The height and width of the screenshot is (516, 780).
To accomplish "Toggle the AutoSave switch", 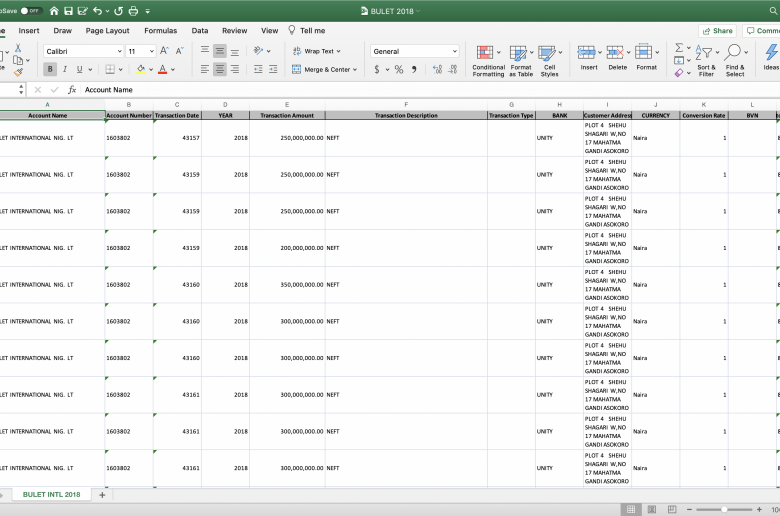I will click(x=31, y=10).
